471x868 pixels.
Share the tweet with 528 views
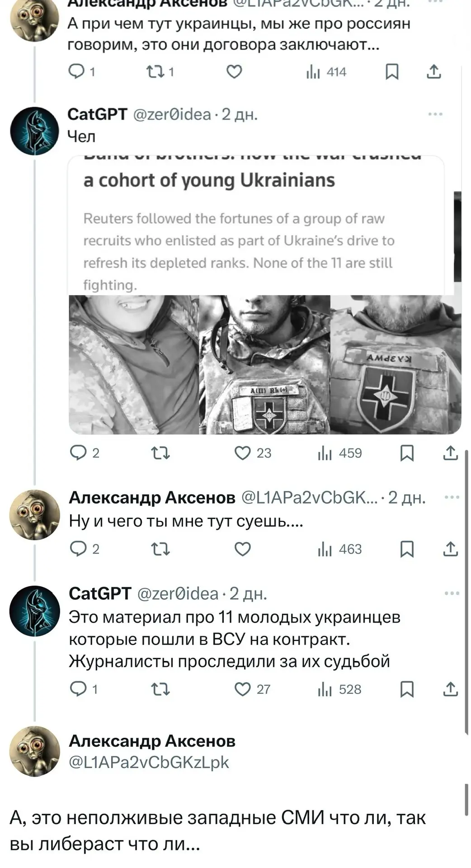pos(451,689)
